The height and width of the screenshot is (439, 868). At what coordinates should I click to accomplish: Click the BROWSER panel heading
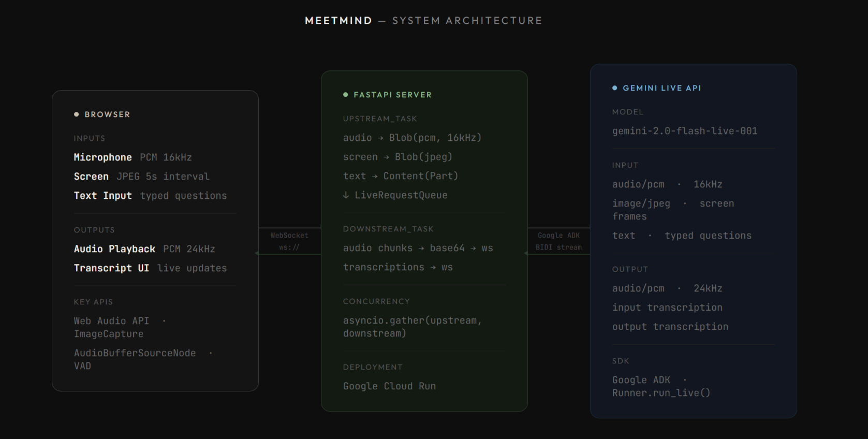pos(108,114)
